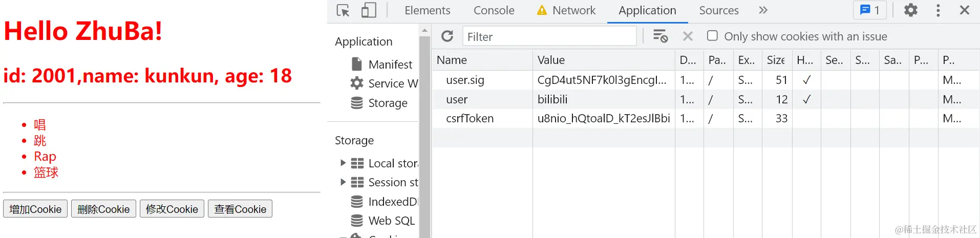Open DevTools settings gear

point(911,10)
